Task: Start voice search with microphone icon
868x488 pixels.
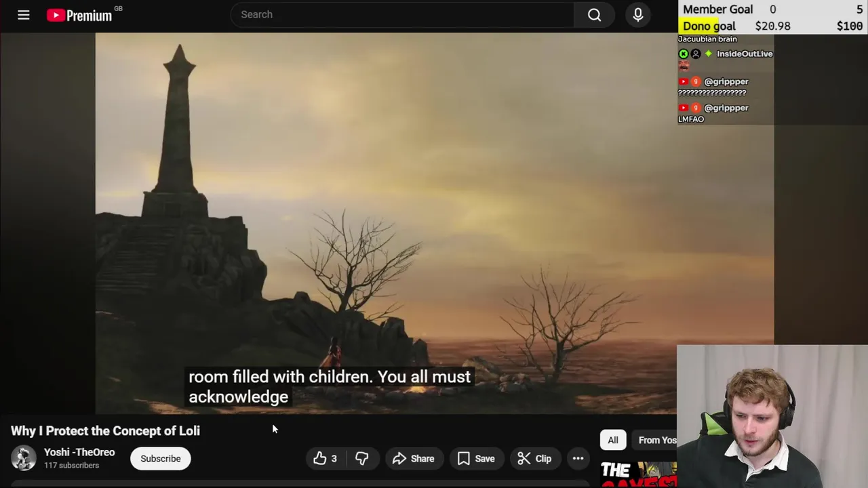Action: 638,14
